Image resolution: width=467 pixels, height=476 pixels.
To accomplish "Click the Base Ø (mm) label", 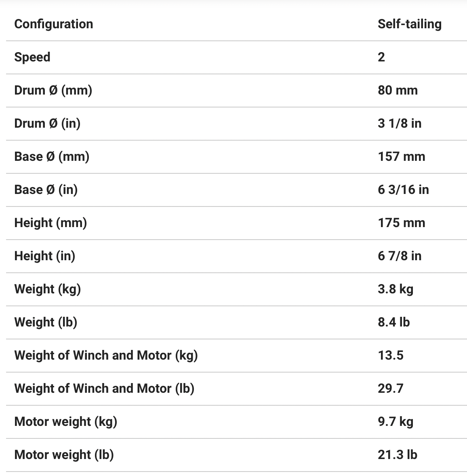I will coord(52,156).
